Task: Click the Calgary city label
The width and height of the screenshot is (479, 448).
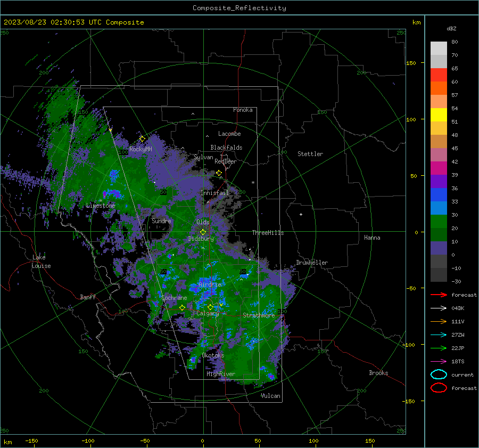Action: (208, 313)
